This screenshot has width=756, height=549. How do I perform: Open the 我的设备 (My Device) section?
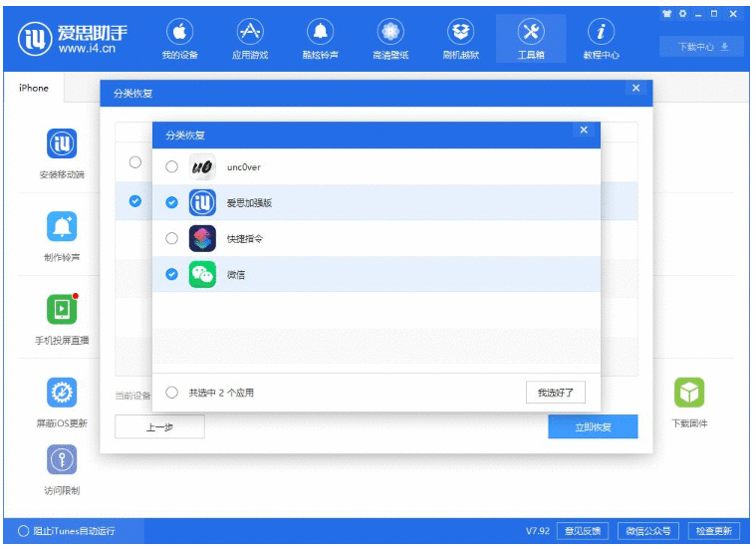point(179,37)
